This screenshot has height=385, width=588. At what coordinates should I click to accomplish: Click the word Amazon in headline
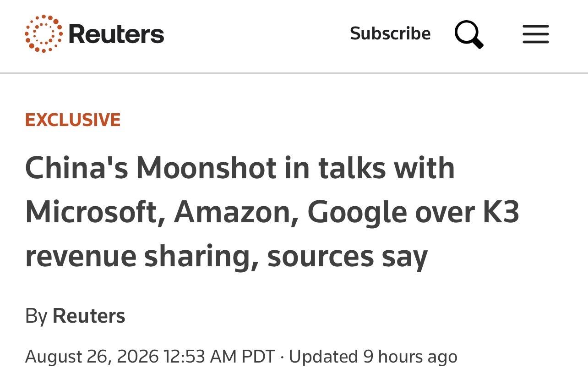(236, 212)
